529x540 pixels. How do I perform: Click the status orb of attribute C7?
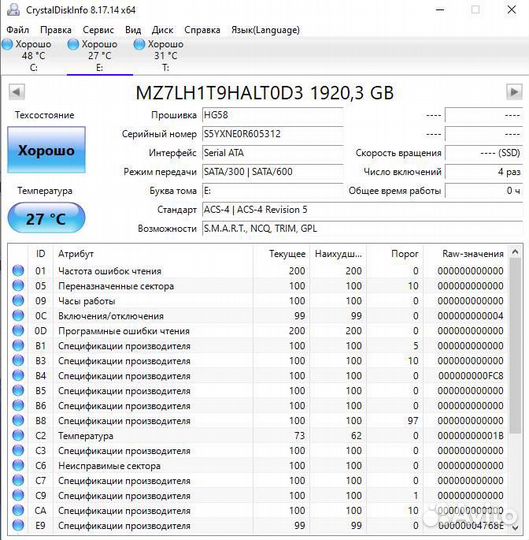[x=18, y=480]
